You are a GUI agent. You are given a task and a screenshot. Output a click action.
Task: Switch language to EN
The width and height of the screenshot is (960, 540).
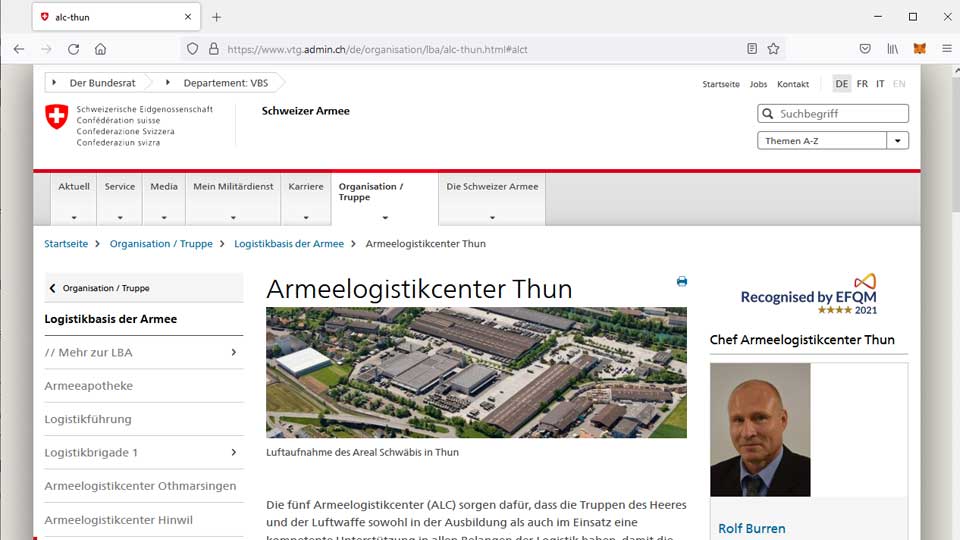[x=899, y=84]
